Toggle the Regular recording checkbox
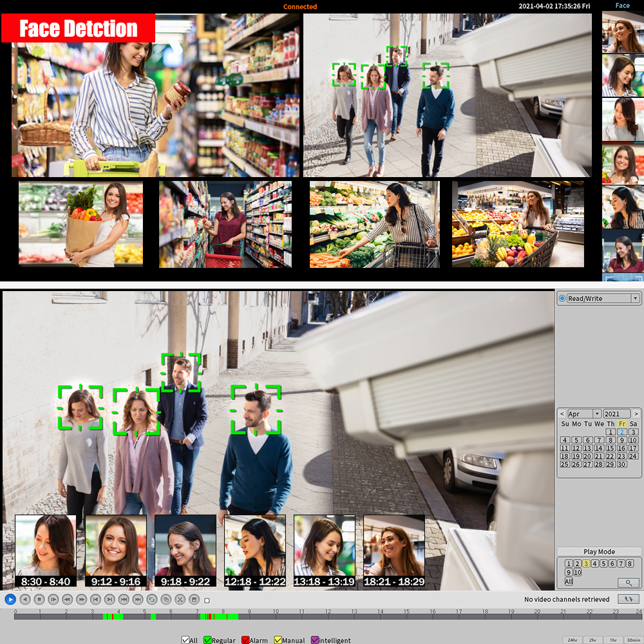Viewport: 644px width, 644px height. (x=208, y=640)
